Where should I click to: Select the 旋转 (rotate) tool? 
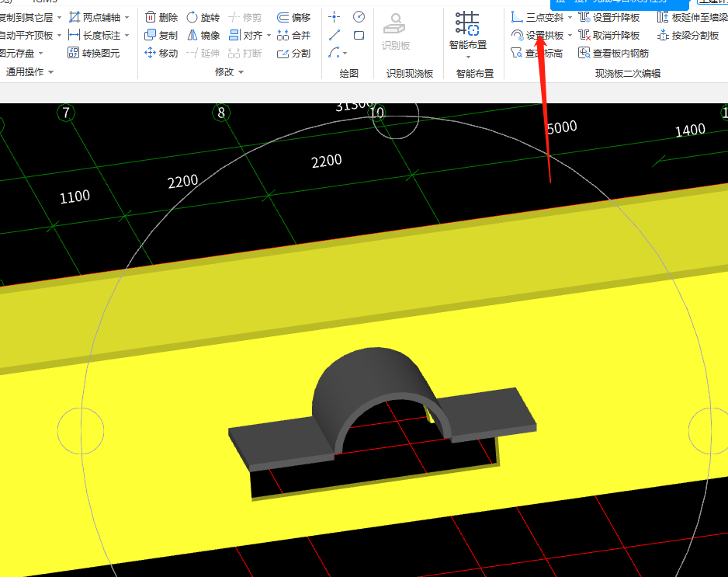click(x=203, y=18)
